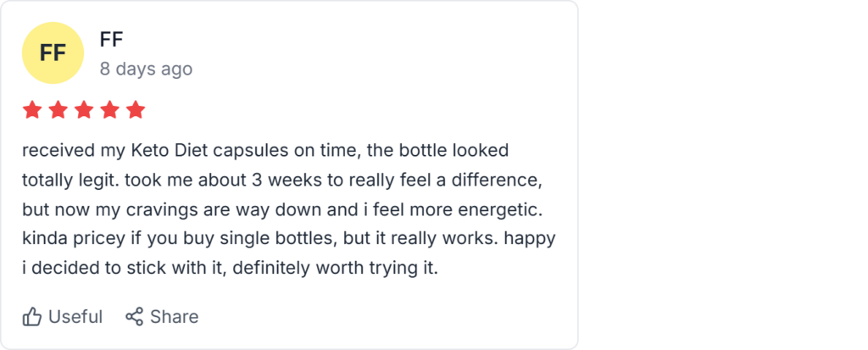
Task: Click the thumbs-up Useful icon
Action: 32,317
